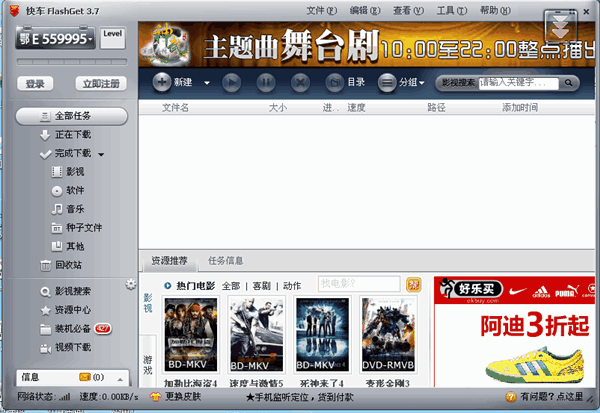The image size is (600, 413).
Task: Open the 加勒比海盗4 movie poster
Action: tap(191, 334)
